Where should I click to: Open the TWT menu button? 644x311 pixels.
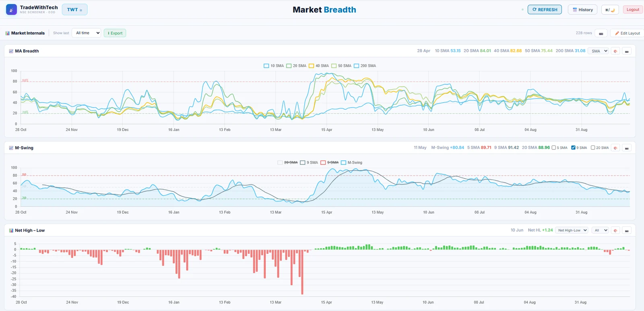pyautogui.click(x=74, y=10)
